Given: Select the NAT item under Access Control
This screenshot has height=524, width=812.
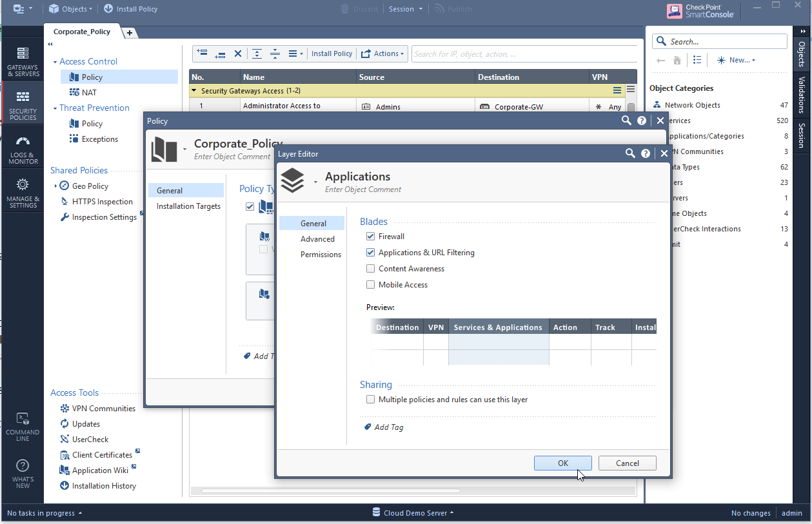Looking at the screenshot, I should 83,93.
